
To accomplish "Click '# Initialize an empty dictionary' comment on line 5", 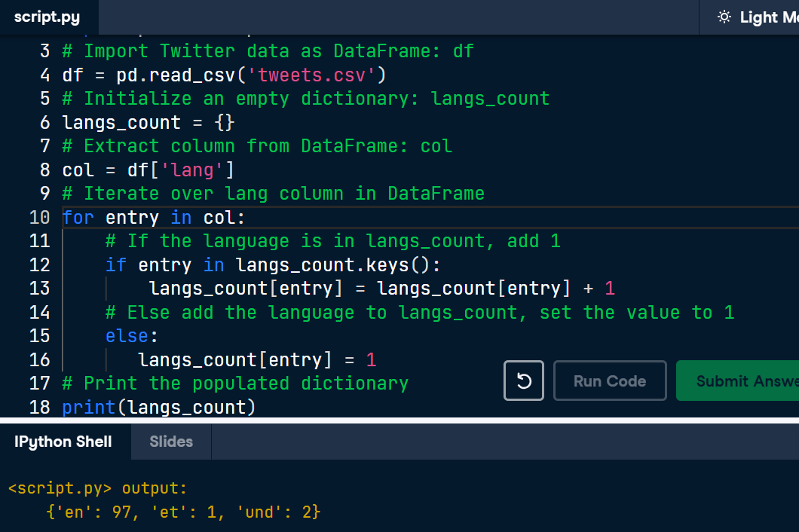I will click(306, 99).
